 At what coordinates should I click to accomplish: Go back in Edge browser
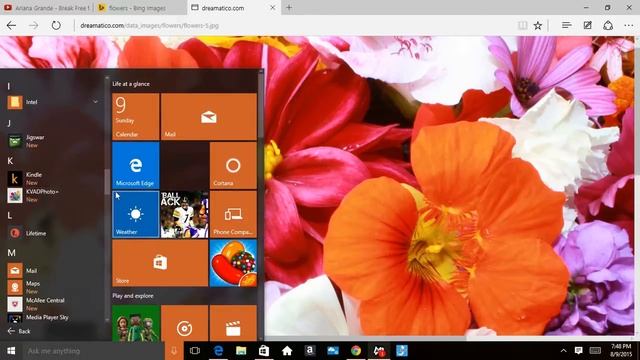tap(11, 25)
